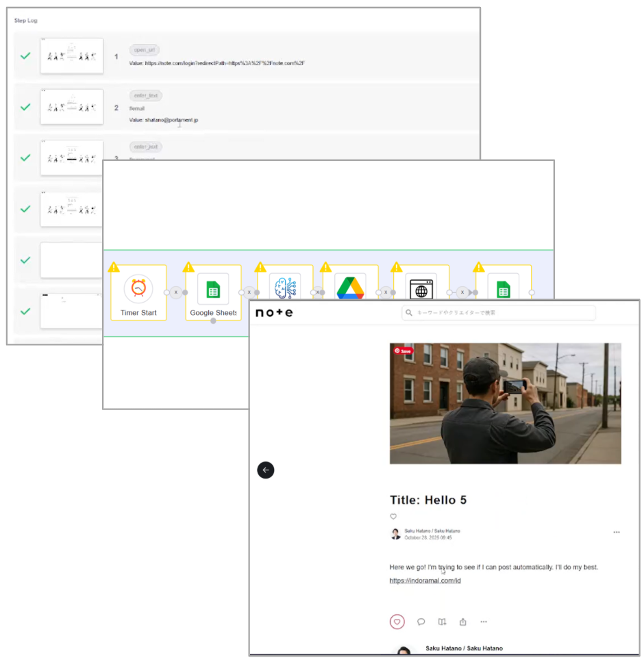Screen dimensions: 644x660
Task: Click the October 28, 2025 post date
Action: (428, 537)
